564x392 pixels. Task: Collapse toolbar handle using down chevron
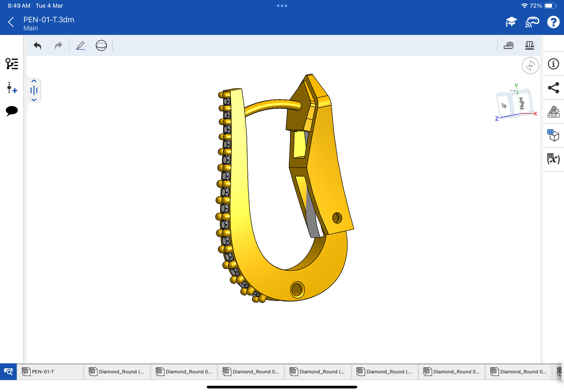tap(34, 100)
